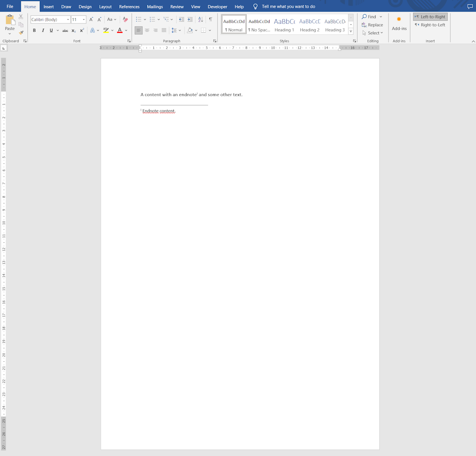The image size is (476, 456).
Task: Open the Developer tab
Action: [x=217, y=6]
